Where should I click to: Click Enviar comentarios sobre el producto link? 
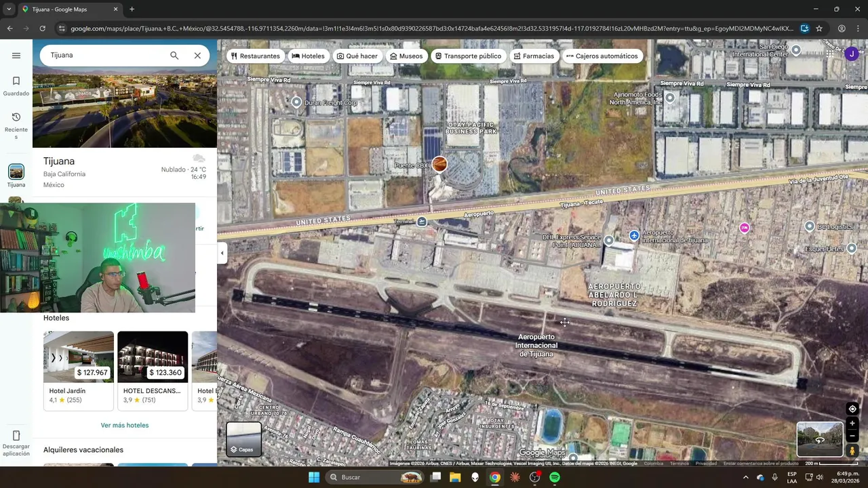(x=761, y=464)
